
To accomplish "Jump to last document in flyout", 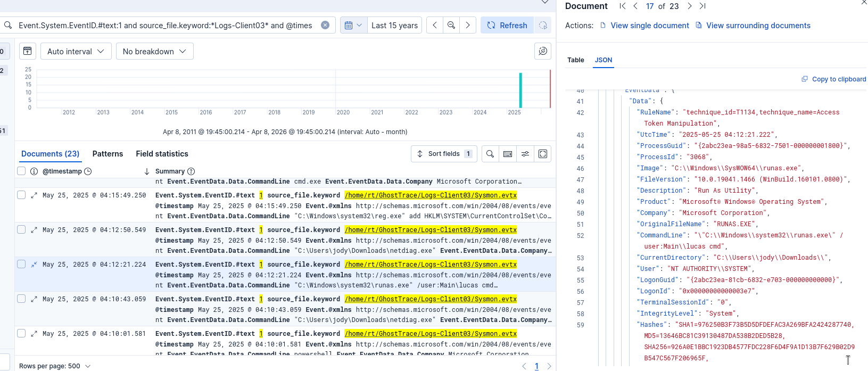I will point(702,6).
